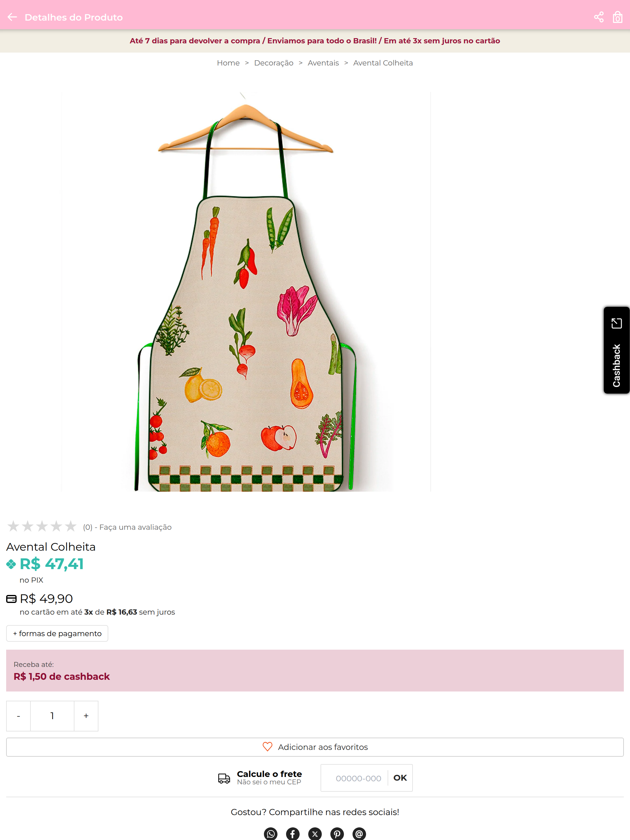The width and height of the screenshot is (630, 840).
Task: Rate one star on the first star
Action: click(x=13, y=526)
